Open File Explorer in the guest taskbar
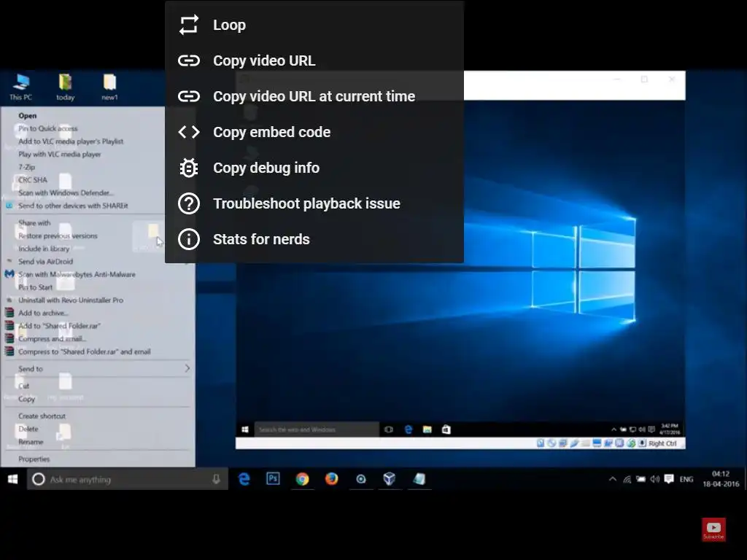747x560 pixels. pos(427,429)
